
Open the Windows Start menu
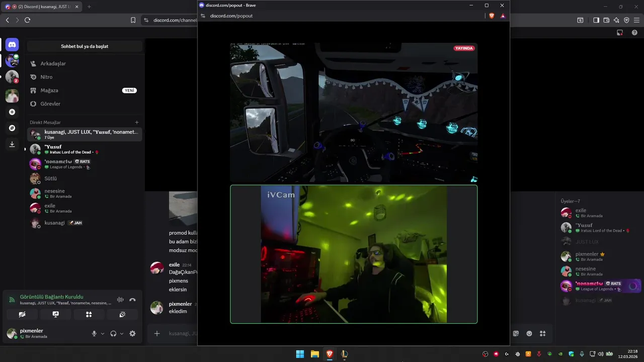(x=300, y=354)
